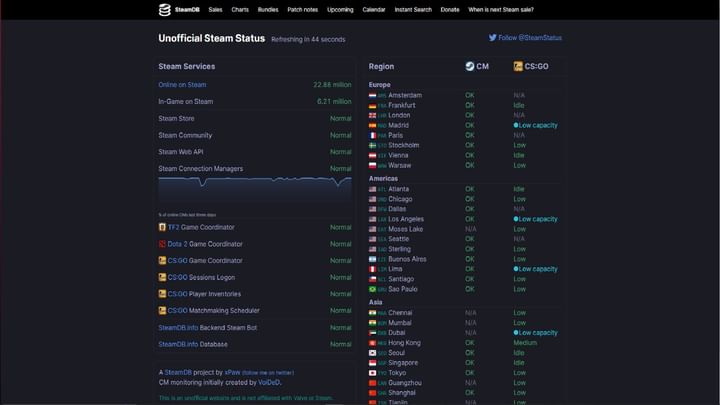Open Instant Search

(x=413, y=10)
